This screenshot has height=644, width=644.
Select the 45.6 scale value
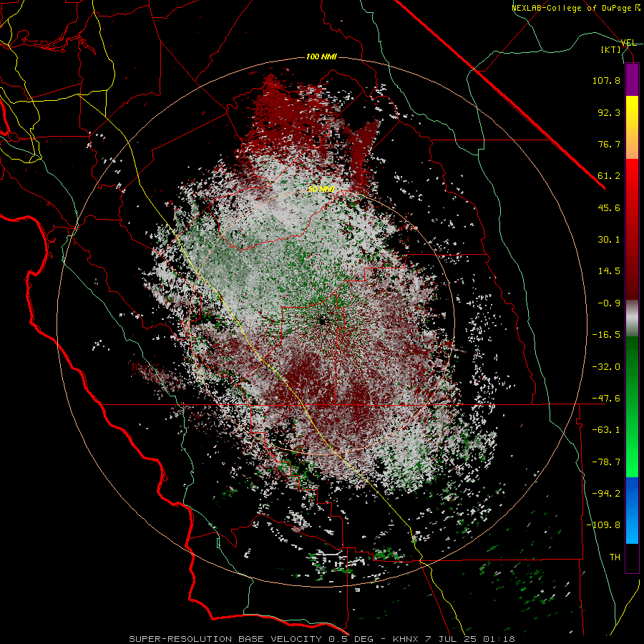tap(609, 208)
